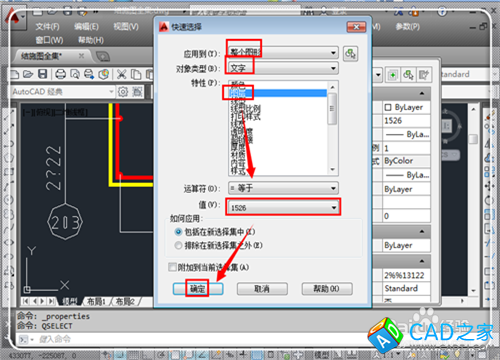500x360 pixels.
Task: Open the 运算符 dropdown showing 等于
Action: click(283, 188)
